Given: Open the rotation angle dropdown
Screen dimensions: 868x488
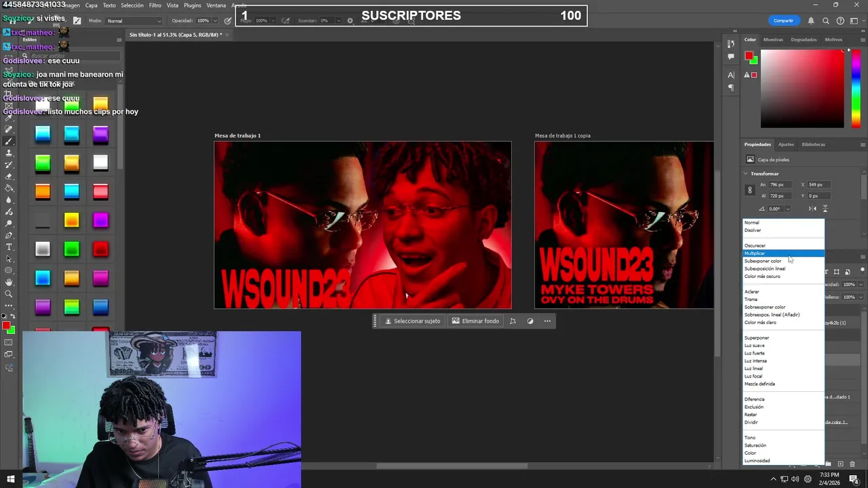Looking at the screenshot, I should (x=788, y=209).
